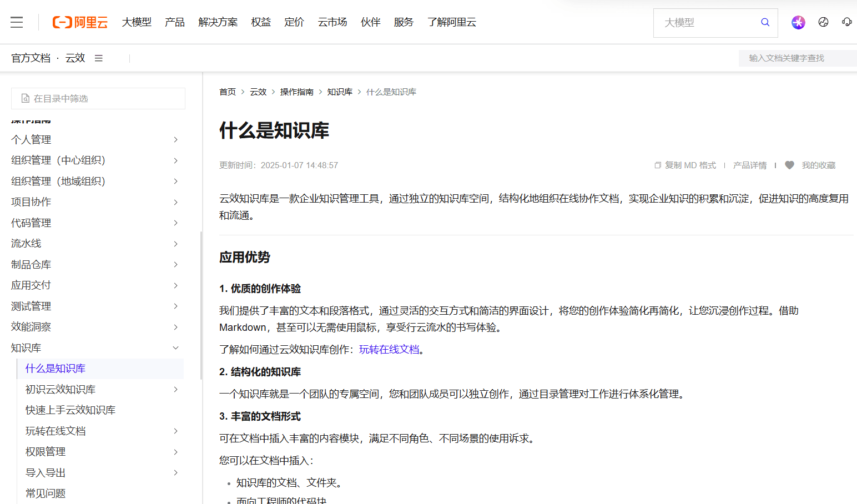Expand 组织管理（地域组织）arrow
Screen dimensions: 857x504
pyautogui.click(x=175, y=182)
